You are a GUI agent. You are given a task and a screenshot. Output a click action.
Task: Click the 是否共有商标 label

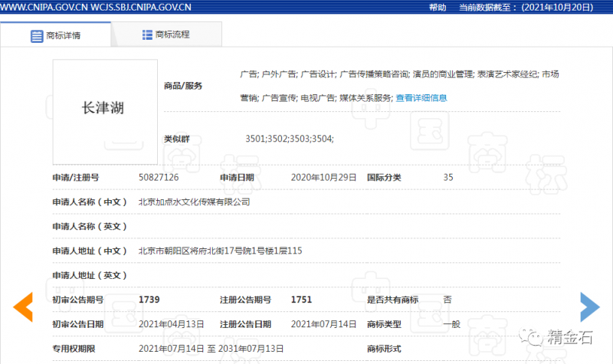coord(392,300)
